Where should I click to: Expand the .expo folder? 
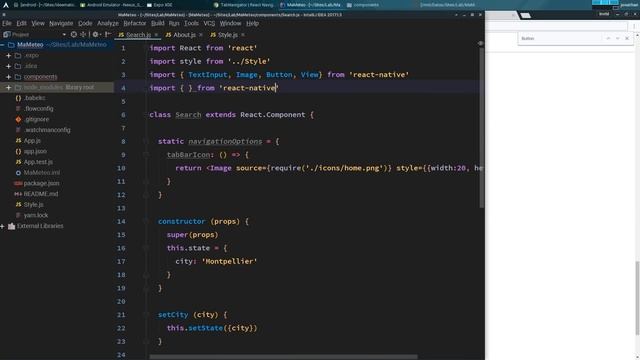[9, 56]
